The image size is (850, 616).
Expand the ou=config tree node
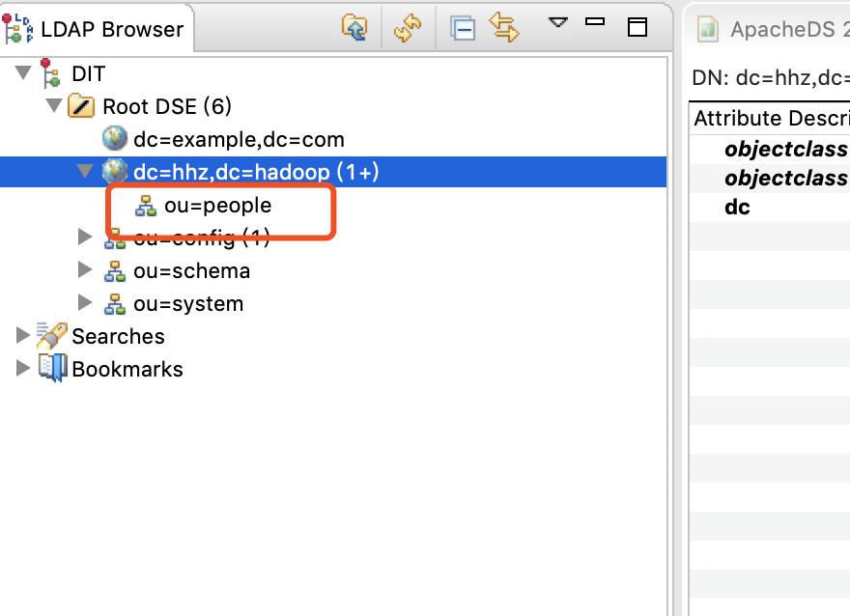[x=85, y=238]
